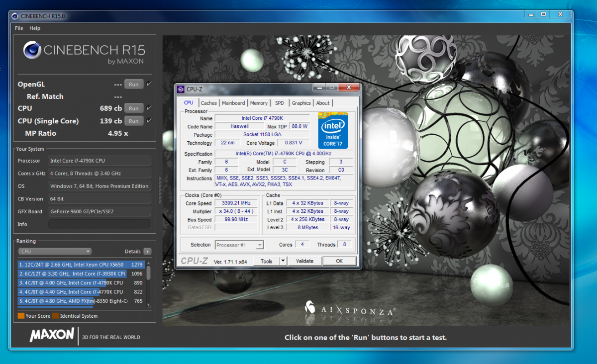
Task: Toggle the checkmark next to CPU Run
Action: [x=149, y=108]
